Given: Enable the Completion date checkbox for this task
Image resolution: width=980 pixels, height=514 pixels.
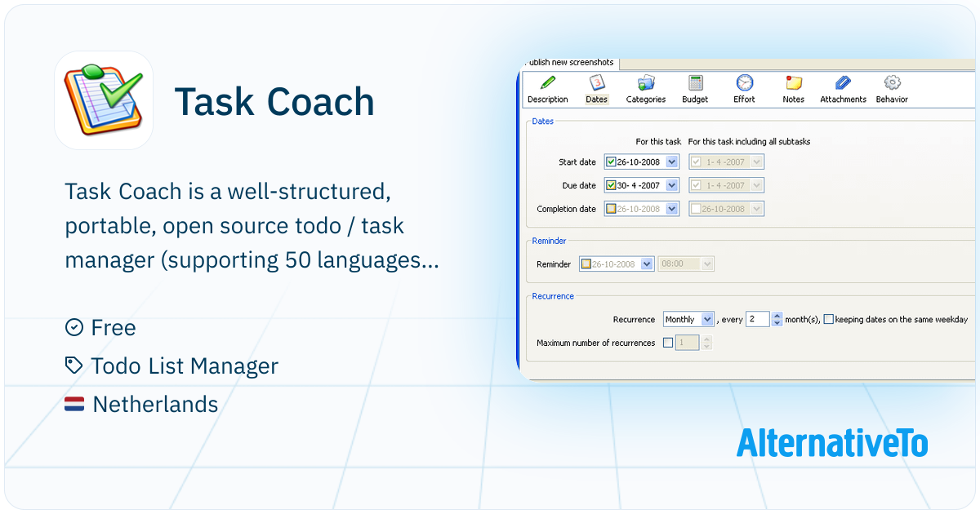Looking at the screenshot, I should point(611,209).
